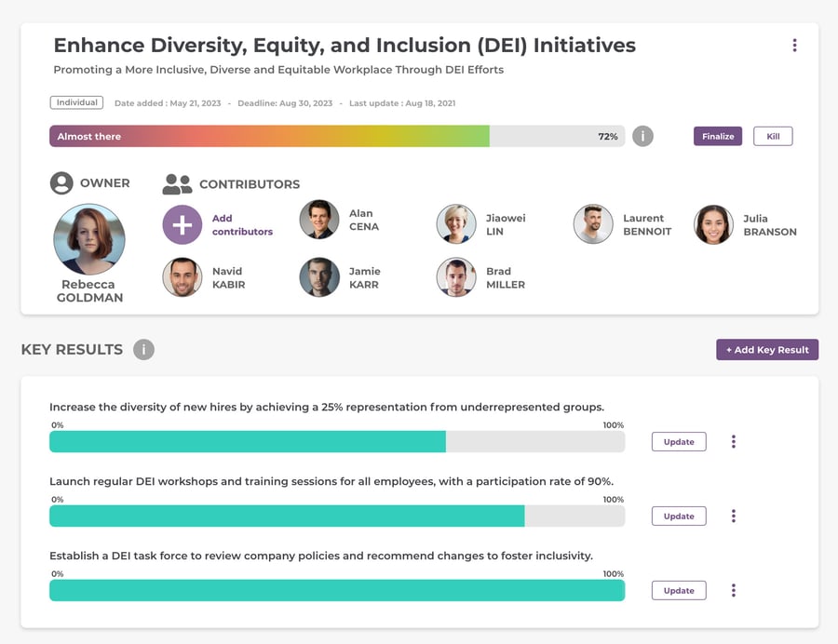Click the Finalize button
The height and width of the screenshot is (644, 838).
717,136
